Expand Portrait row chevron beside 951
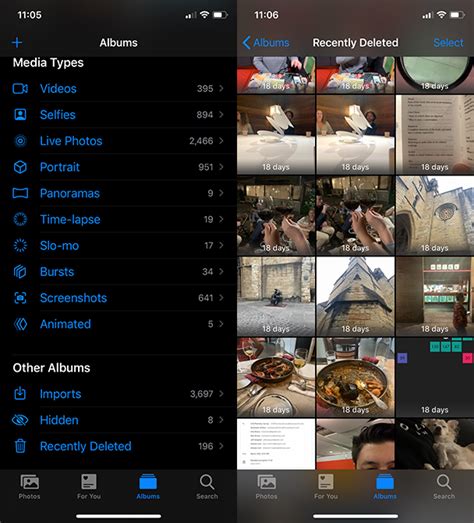This screenshot has height=523, width=474. click(221, 167)
